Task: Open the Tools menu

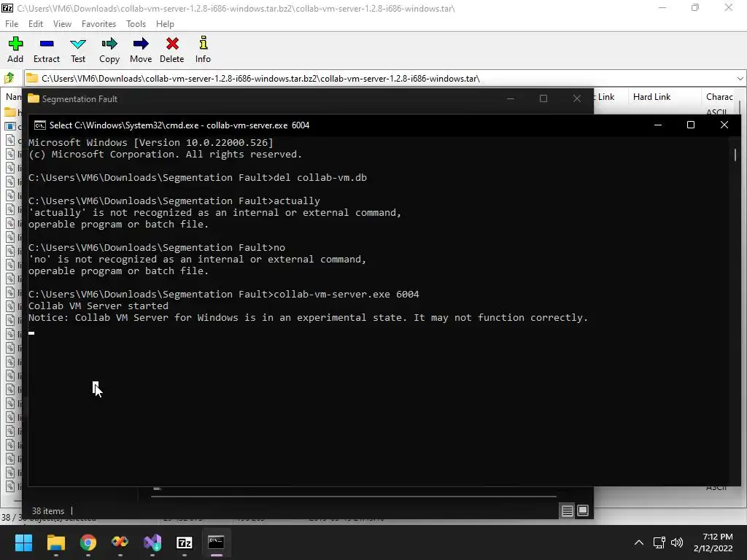Action: [x=136, y=24]
